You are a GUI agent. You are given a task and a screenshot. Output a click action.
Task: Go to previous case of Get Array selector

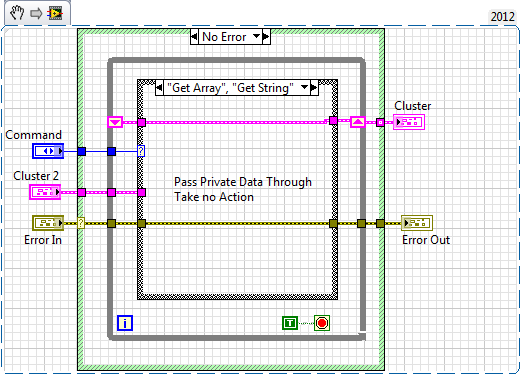(159, 88)
